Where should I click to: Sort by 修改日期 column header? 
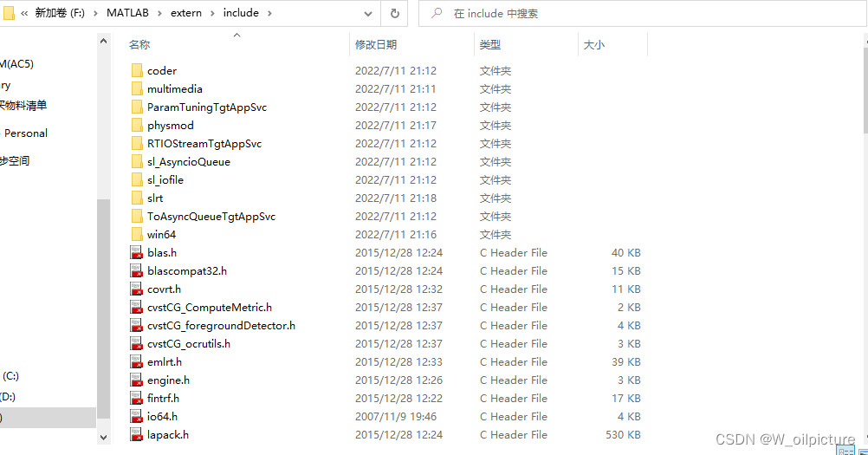pyautogui.click(x=376, y=45)
